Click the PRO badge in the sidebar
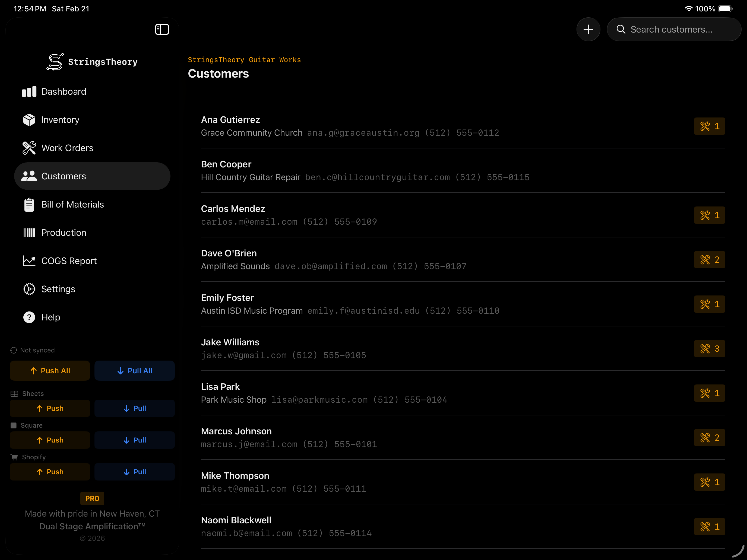Viewport: 747px width, 560px height. tap(92, 499)
